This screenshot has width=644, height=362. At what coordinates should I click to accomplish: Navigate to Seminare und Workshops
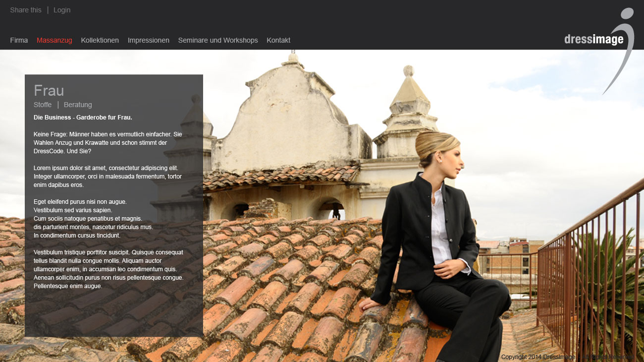click(218, 40)
